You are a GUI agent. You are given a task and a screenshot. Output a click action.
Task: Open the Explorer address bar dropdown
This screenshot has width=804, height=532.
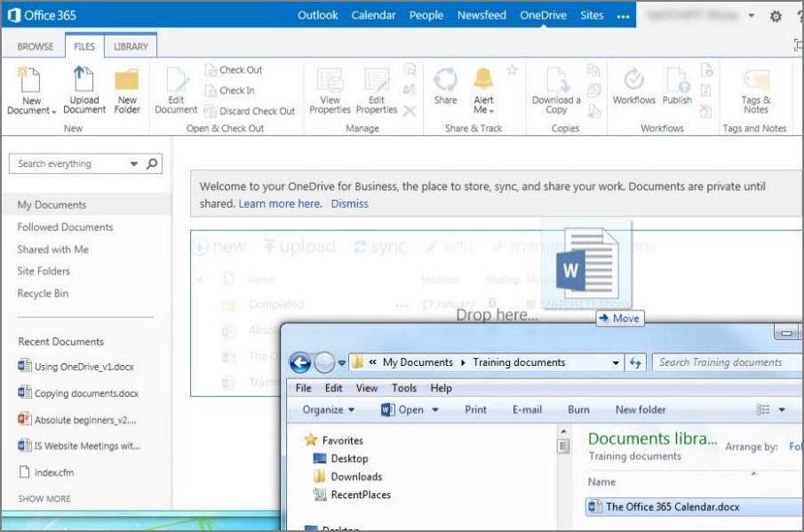[616, 363]
